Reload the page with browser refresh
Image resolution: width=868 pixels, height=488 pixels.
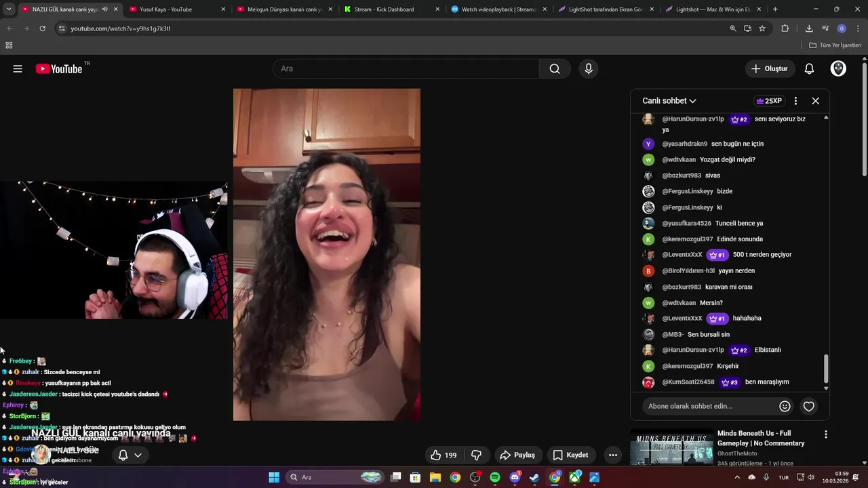coord(42,28)
